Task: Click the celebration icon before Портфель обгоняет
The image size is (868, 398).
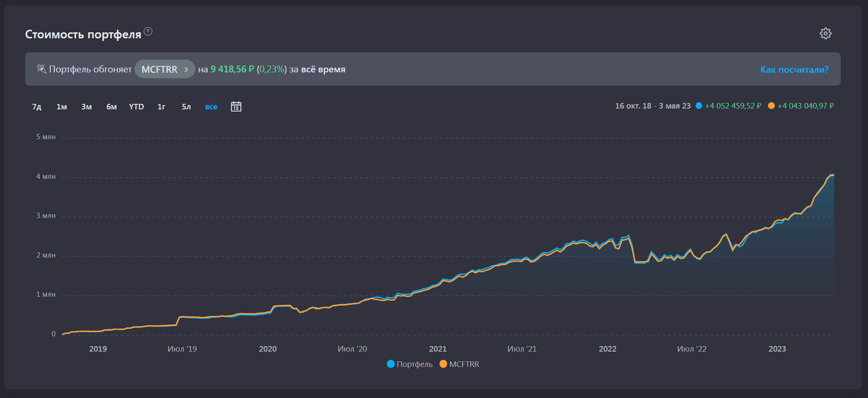Action: tap(41, 69)
